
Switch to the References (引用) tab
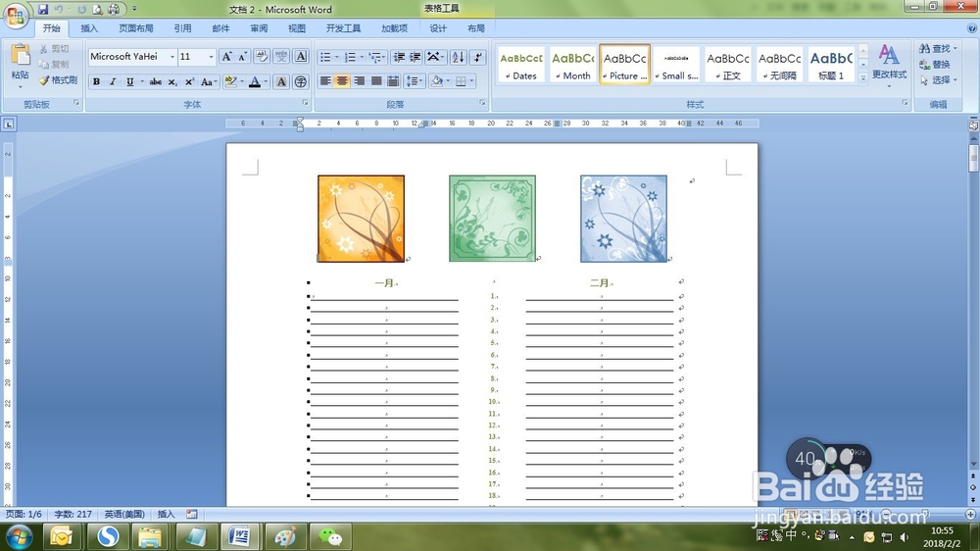tap(182, 28)
